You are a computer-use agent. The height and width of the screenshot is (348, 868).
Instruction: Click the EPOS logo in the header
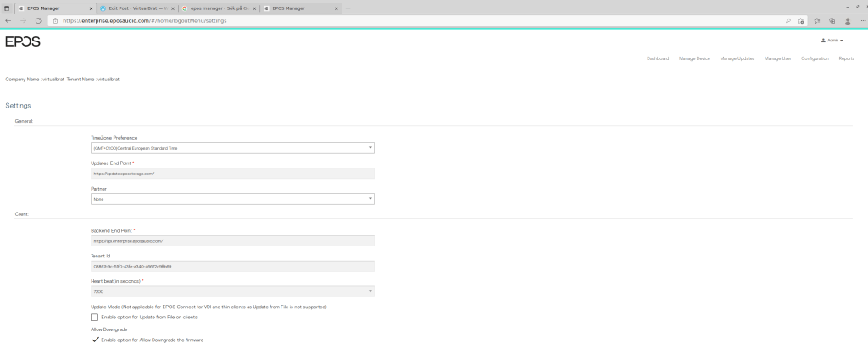[23, 41]
